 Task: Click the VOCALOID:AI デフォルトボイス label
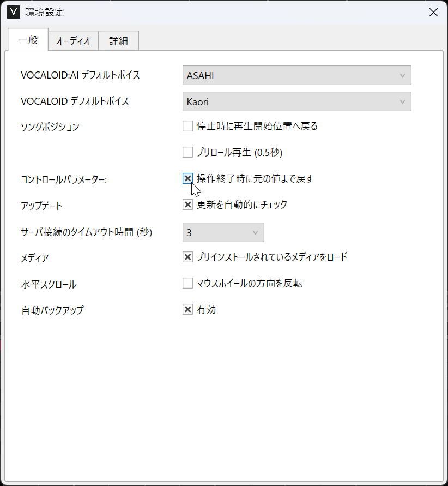[x=80, y=75]
